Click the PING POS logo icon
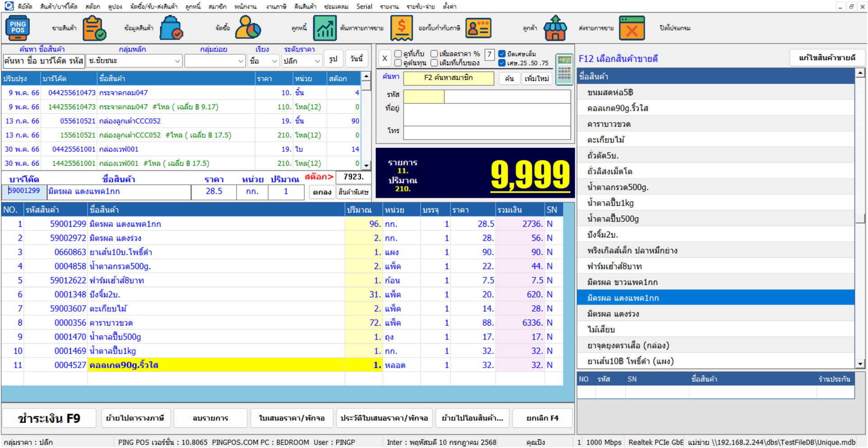The width and height of the screenshot is (868, 448). coord(18,28)
